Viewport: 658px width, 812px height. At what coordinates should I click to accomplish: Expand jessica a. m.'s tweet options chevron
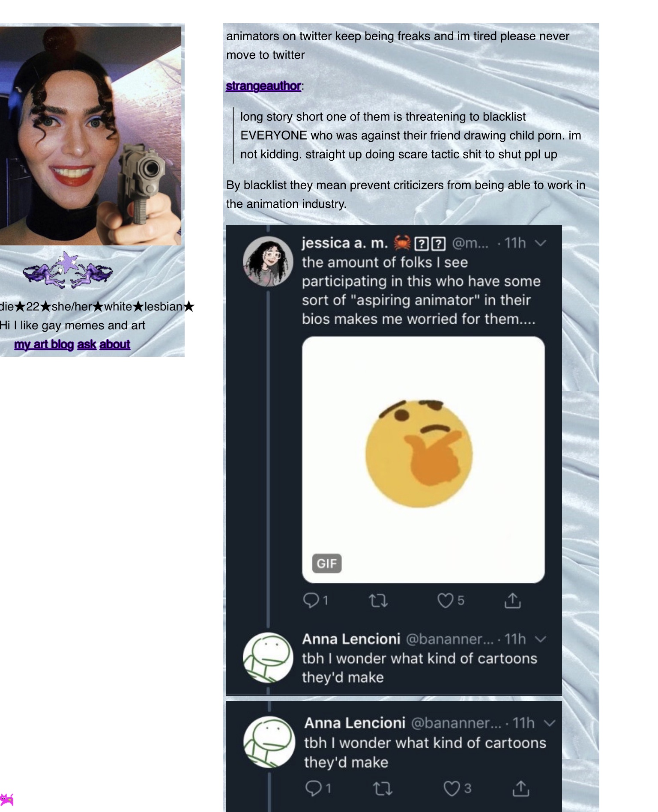541,243
